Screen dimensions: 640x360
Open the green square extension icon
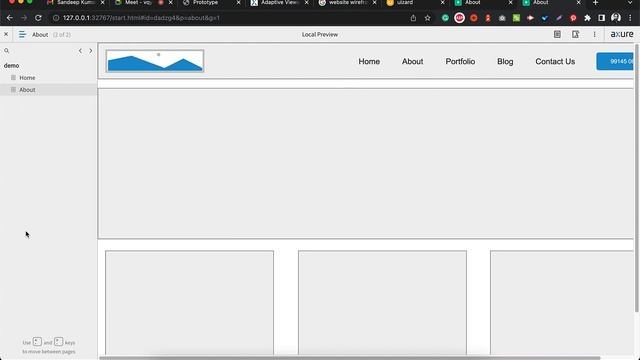tap(516, 18)
